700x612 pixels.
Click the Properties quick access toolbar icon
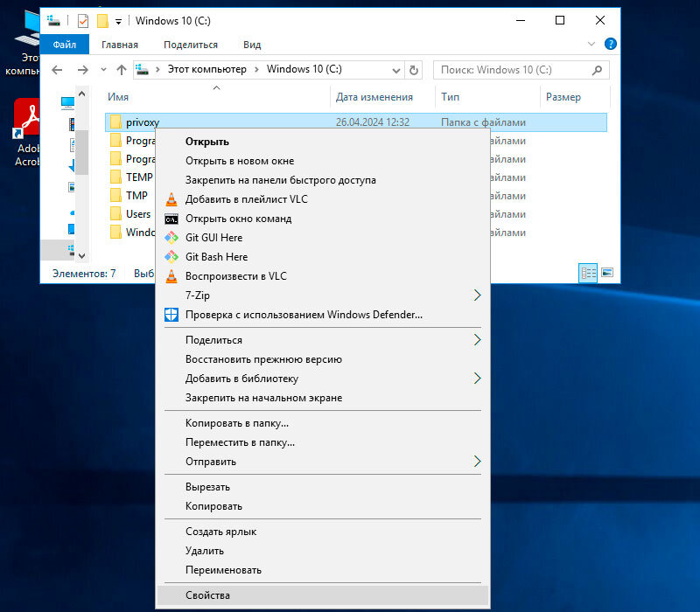(83, 21)
